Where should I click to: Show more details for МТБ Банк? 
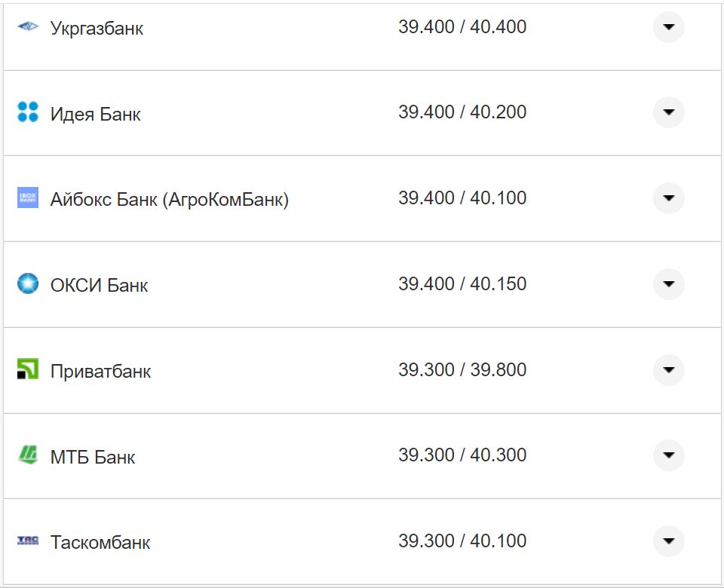click(668, 455)
